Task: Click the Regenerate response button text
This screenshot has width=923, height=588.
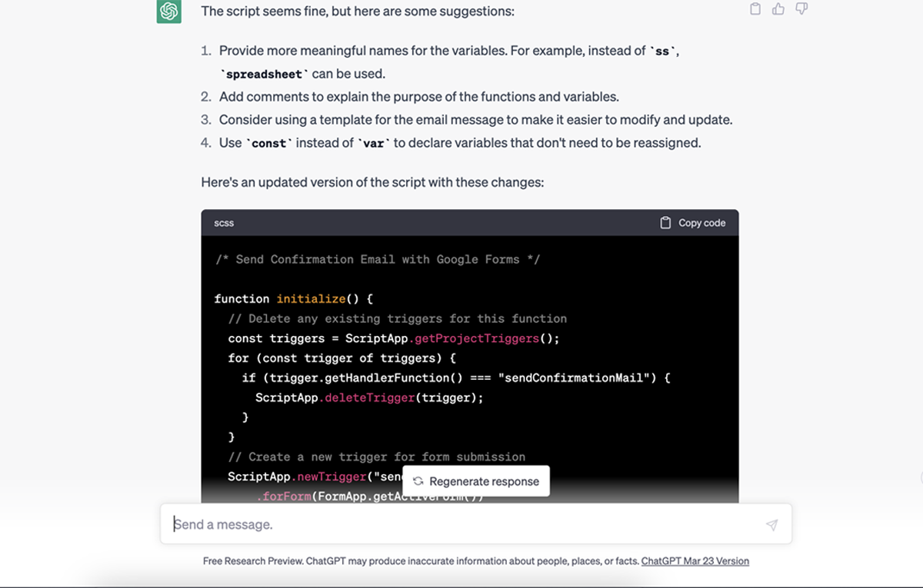Action: [x=484, y=481]
